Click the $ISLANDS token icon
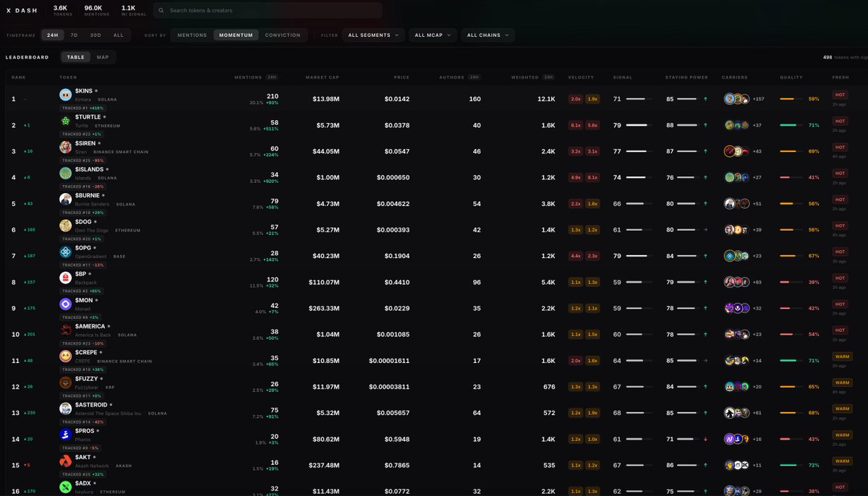Image resolution: width=868 pixels, height=496 pixels. [x=66, y=173]
